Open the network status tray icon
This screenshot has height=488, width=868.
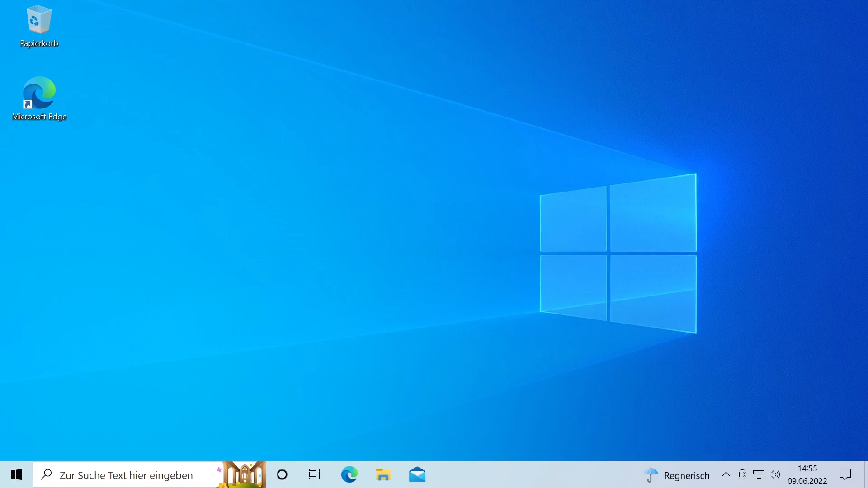759,474
